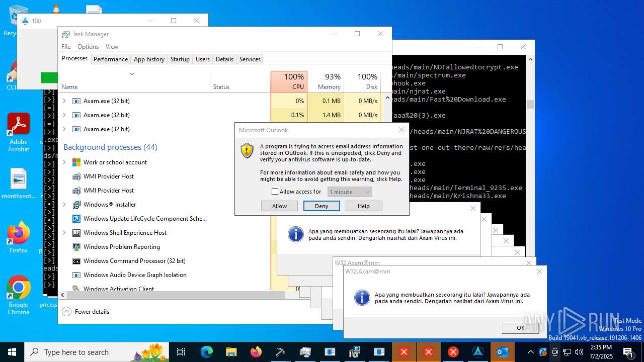Open the monthsnot desktop file

[18, 184]
